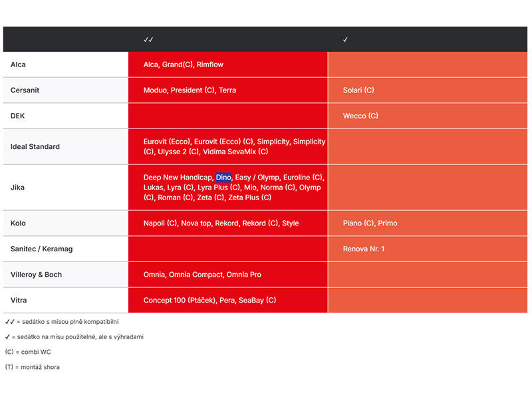
Task: Click 'Zeta Plus (C)' in the Jika row
Action: [250, 198]
